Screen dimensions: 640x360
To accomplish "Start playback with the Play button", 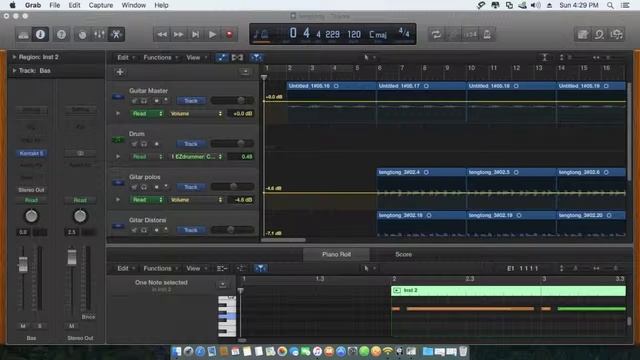I will click(212, 35).
